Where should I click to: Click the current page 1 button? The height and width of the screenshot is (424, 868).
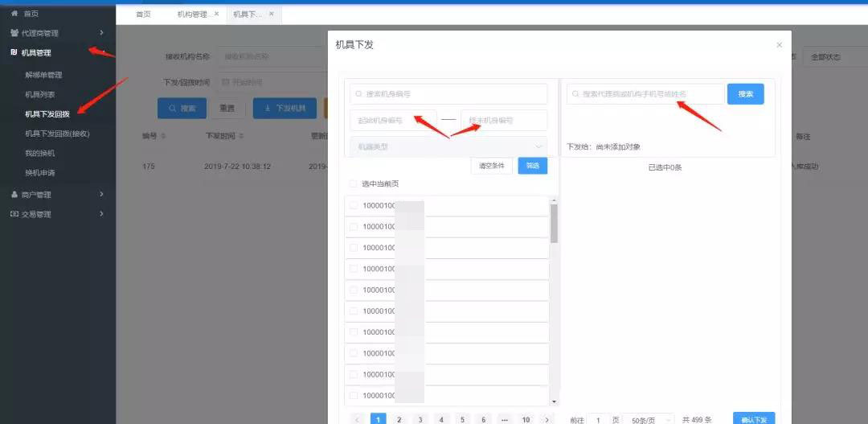(x=378, y=419)
